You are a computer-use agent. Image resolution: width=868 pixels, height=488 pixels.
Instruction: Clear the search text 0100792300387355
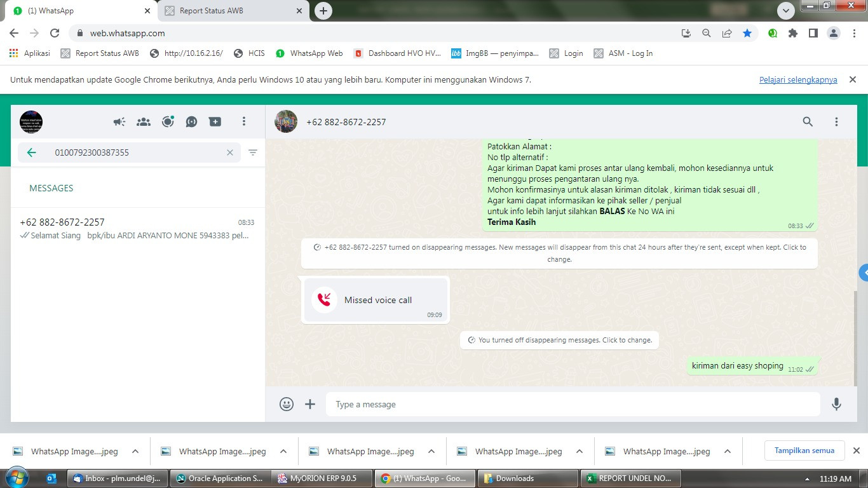[230, 152]
